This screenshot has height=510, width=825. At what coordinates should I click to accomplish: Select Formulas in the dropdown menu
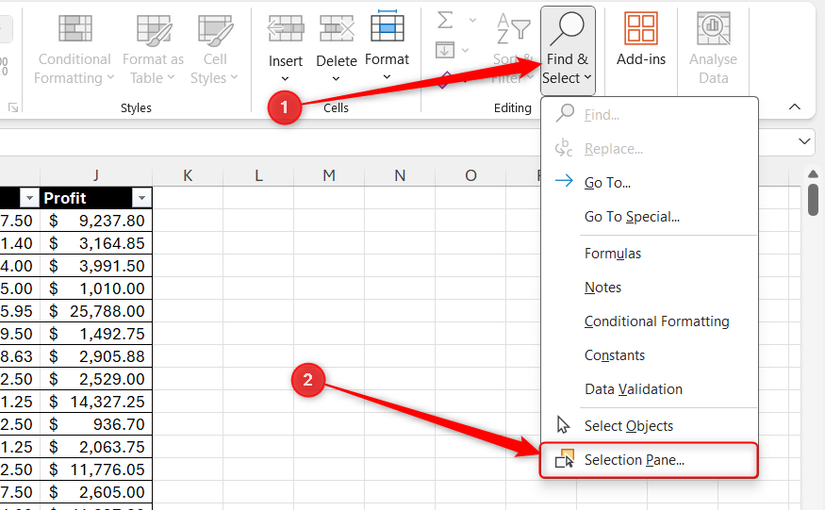coord(649,254)
